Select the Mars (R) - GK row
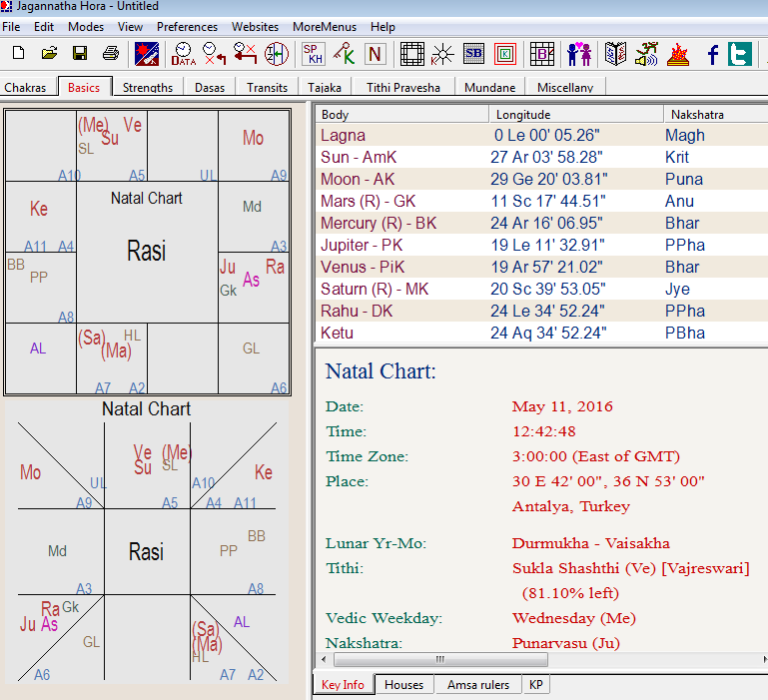The height and width of the screenshot is (700, 768). [541, 201]
